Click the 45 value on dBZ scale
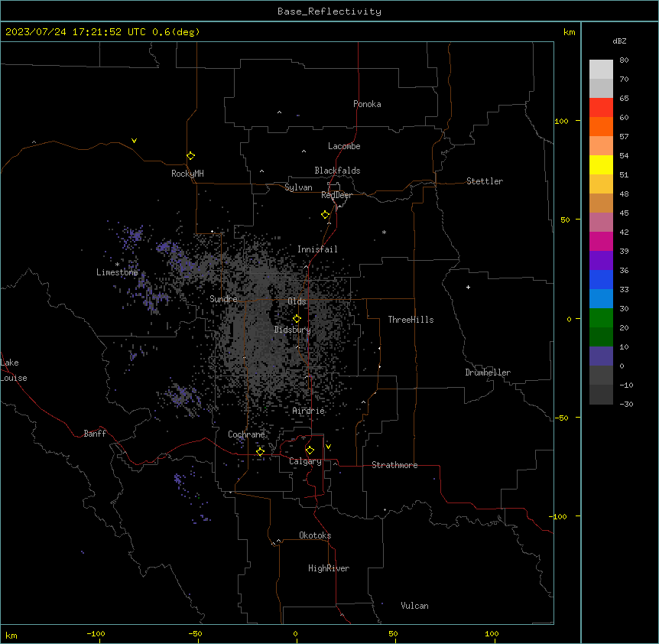 [624, 213]
